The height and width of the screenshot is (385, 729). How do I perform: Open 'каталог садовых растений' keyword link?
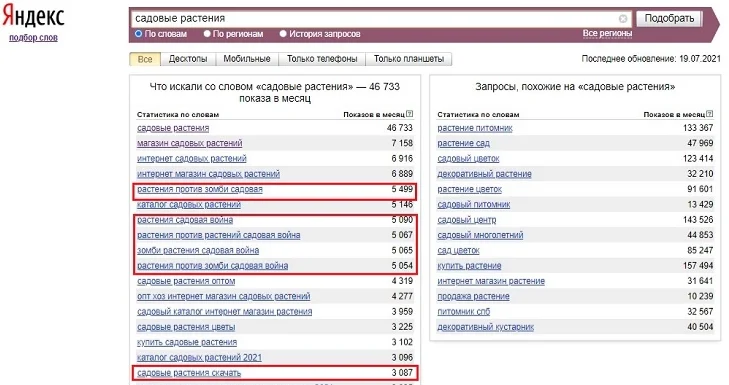[x=189, y=205]
